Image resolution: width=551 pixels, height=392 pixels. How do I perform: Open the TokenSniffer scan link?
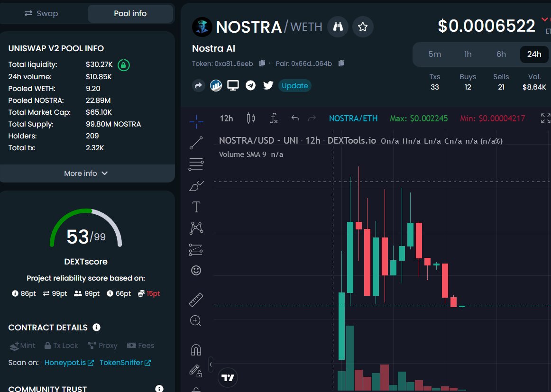125,363
